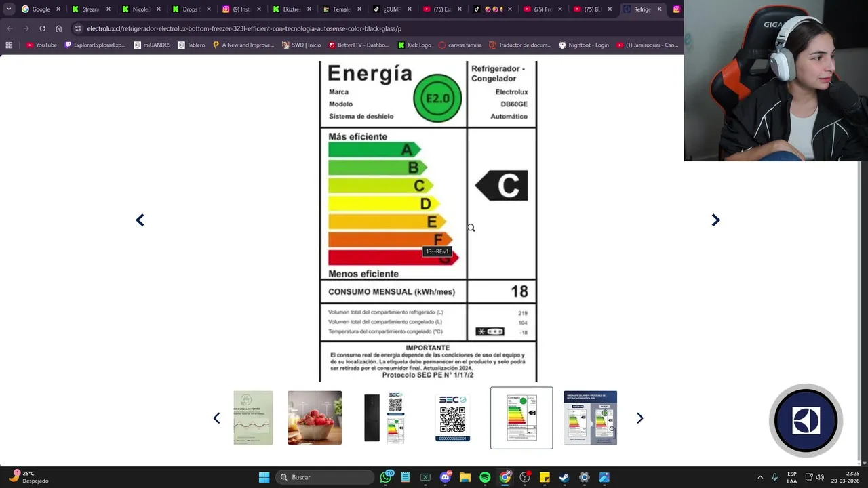Open the BetterTTV Dashboard bookmark
Screen dimensions: 868x488
pos(359,45)
